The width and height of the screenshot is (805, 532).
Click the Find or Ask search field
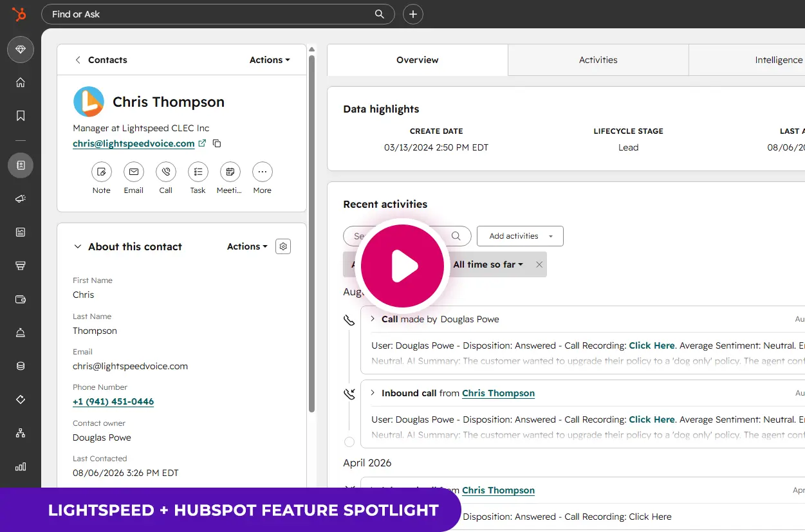point(217,14)
